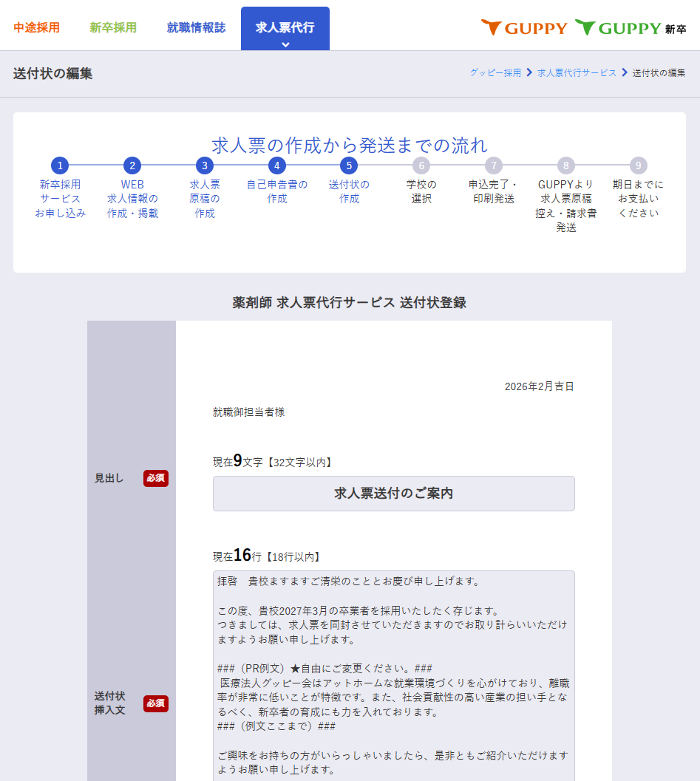Viewport: 700px width, 781px height.
Task: Click step 9 circle 期日までにお支払い
Action: point(638,166)
